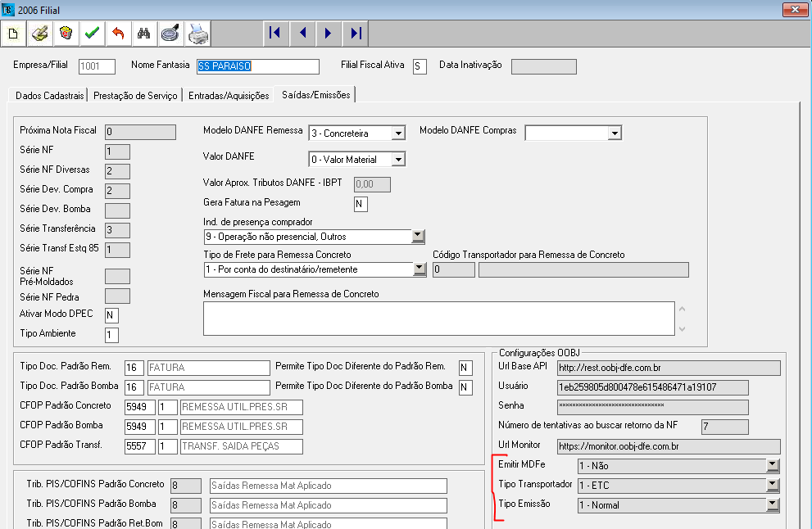Click the Empresa/Filial code field
The image size is (812, 529).
coord(97,66)
